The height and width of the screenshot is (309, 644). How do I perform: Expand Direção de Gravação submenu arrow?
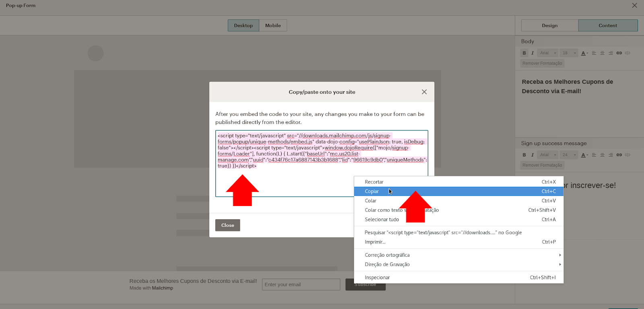pyautogui.click(x=560, y=264)
